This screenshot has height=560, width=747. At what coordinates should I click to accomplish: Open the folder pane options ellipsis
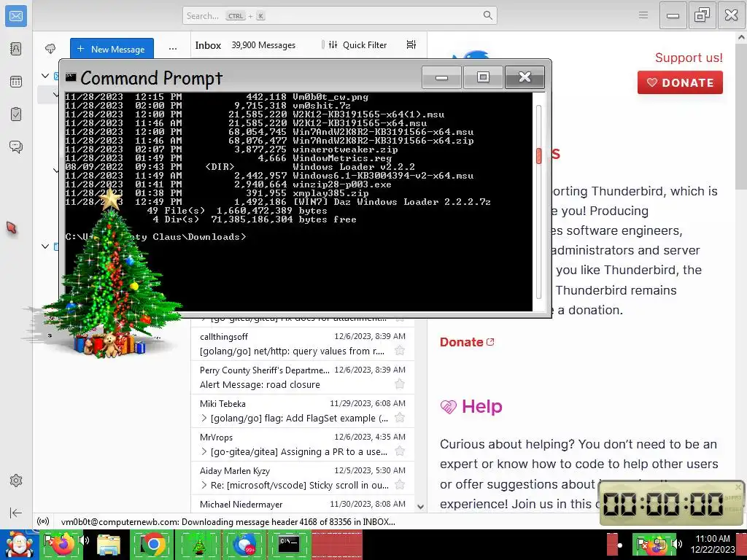coord(172,49)
